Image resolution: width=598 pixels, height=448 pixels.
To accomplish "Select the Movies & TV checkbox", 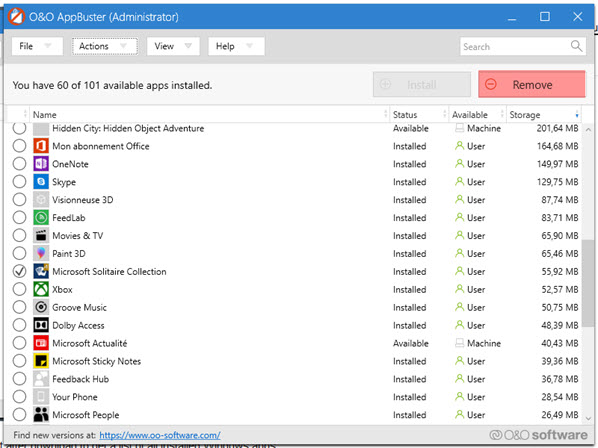I will [19, 236].
